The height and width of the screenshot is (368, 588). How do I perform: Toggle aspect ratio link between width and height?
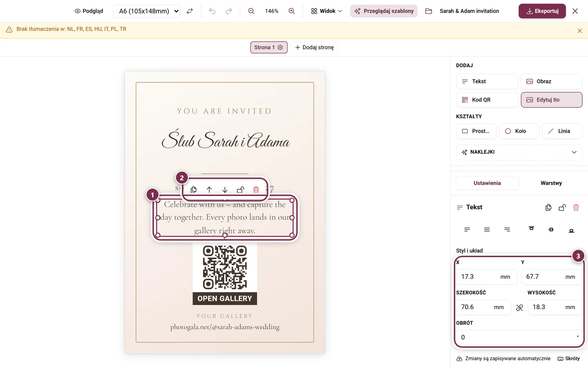coord(519,307)
